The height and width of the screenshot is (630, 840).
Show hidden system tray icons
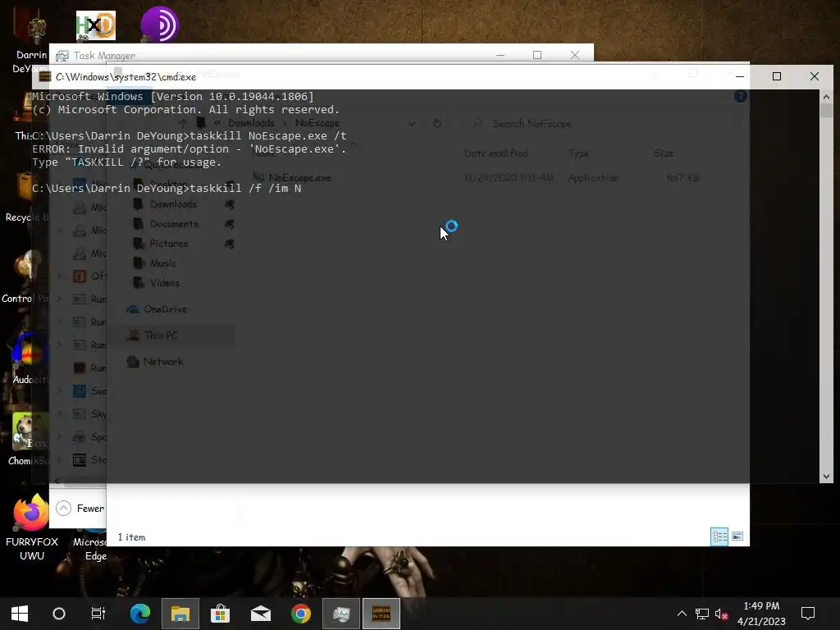pos(682,614)
